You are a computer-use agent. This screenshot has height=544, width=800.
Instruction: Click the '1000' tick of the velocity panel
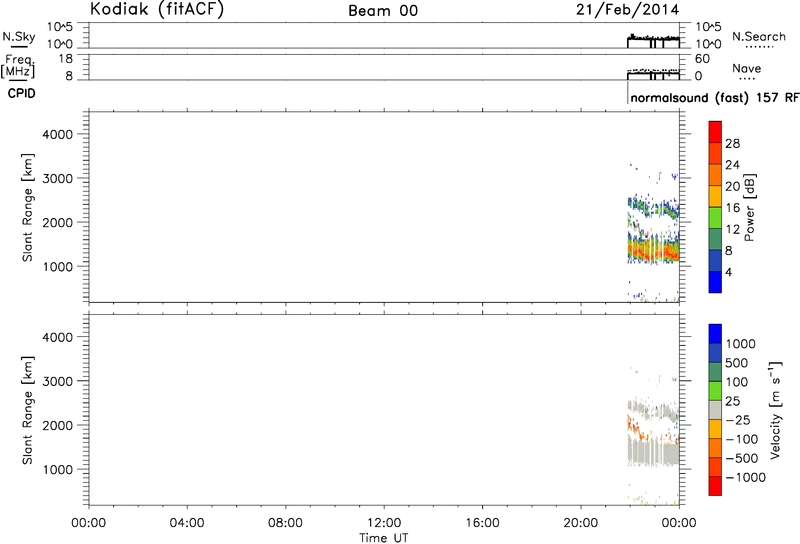pos(58,470)
